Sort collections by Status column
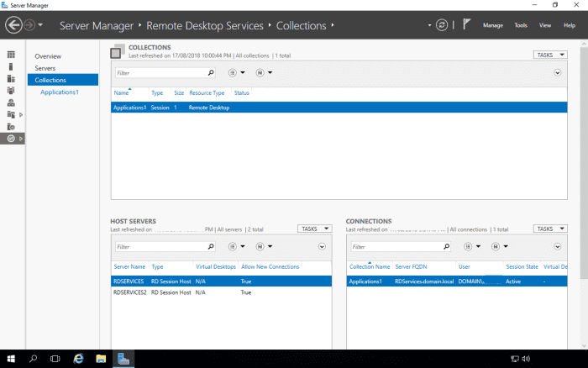This screenshot has height=368, width=588. 242,93
